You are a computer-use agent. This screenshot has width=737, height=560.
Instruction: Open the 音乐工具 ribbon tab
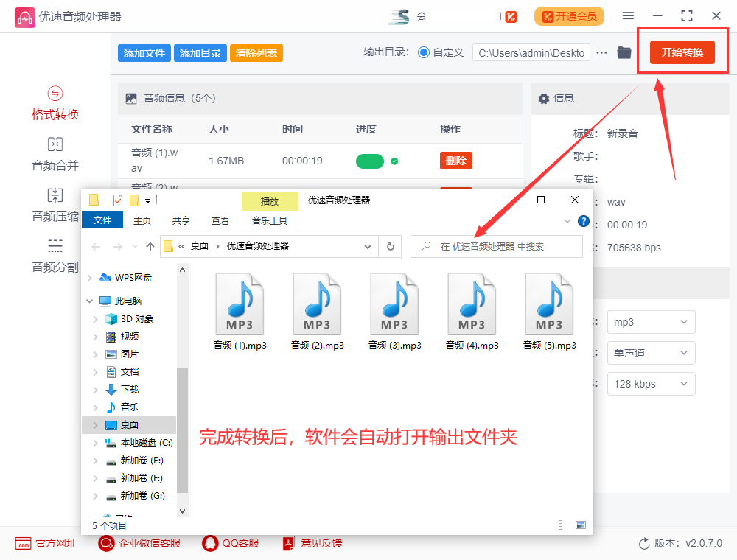pos(270,220)
